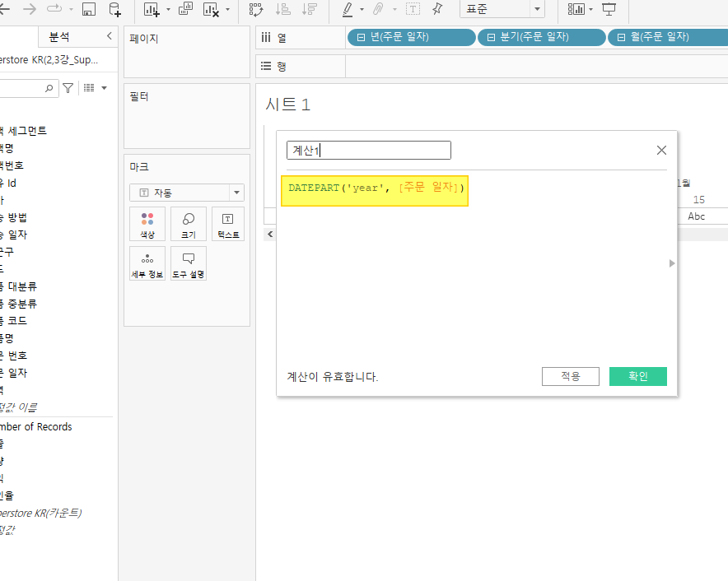The height and width of the screenshot is (581, 728).
Task: Add a new data source icon
Action: pos(114,9)
